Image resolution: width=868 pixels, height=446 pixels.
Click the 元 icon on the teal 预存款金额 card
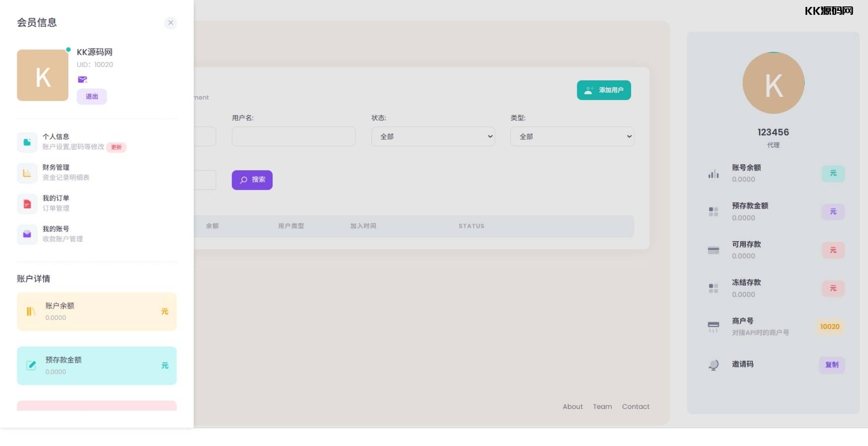(165, 365)
